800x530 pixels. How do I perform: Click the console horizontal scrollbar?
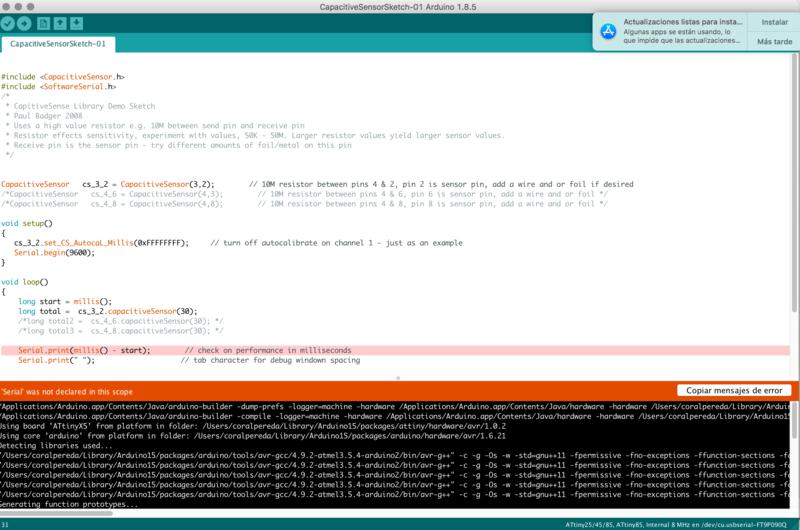(x=56, y=513)
